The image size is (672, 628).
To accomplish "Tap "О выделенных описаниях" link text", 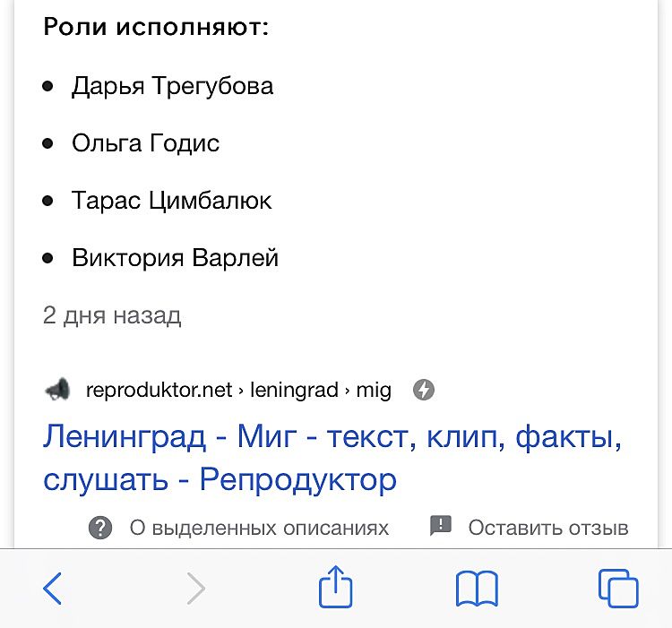I will [x=259, y=528].
